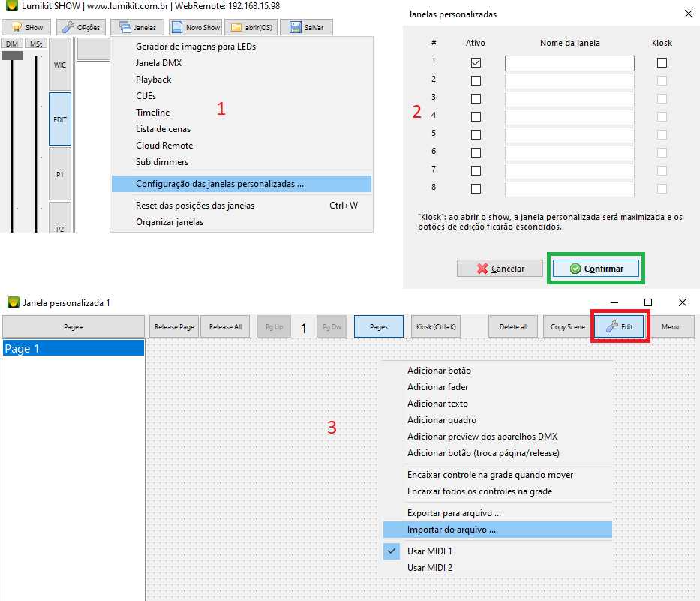Click the Novo Show document button
This screenshot has width=700, height=601.
click(x=195, y=27)
